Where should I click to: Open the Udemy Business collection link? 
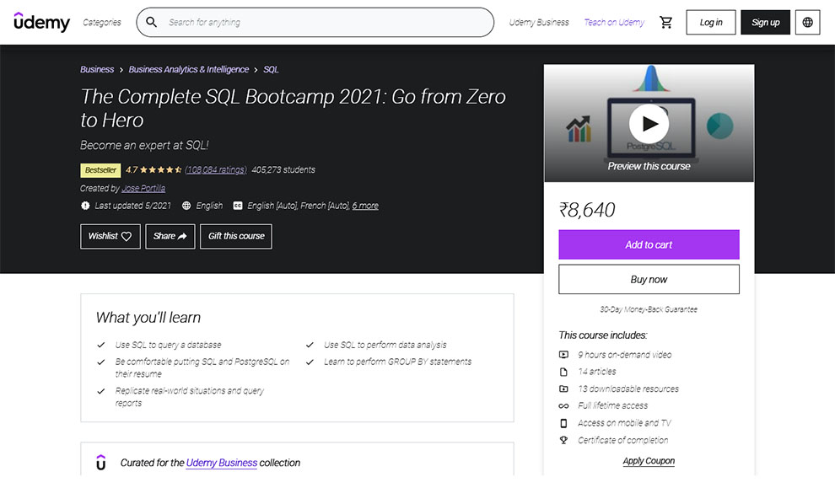pos(222,463)
